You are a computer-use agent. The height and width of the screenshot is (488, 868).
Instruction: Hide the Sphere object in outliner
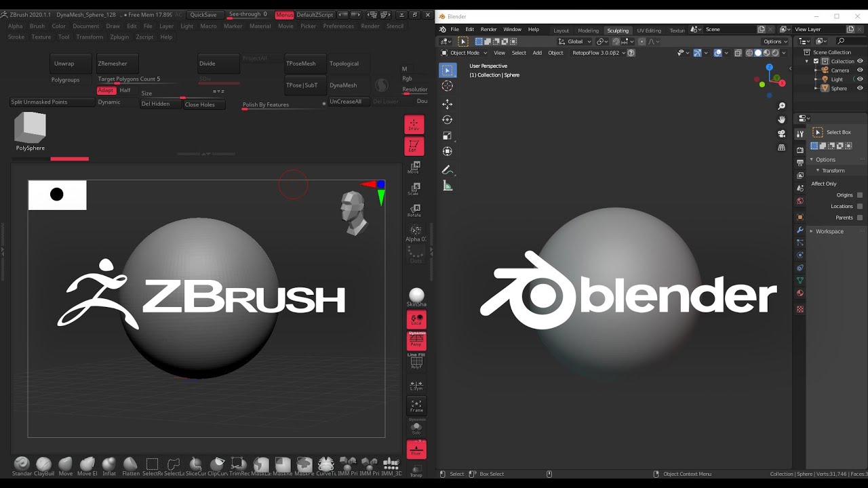[861, 88]
